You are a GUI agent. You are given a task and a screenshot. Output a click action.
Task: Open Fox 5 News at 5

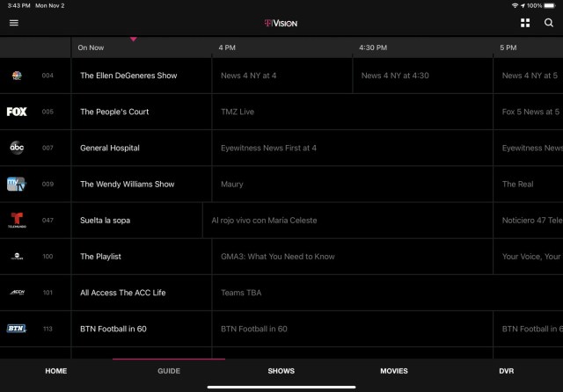(528, 112)
